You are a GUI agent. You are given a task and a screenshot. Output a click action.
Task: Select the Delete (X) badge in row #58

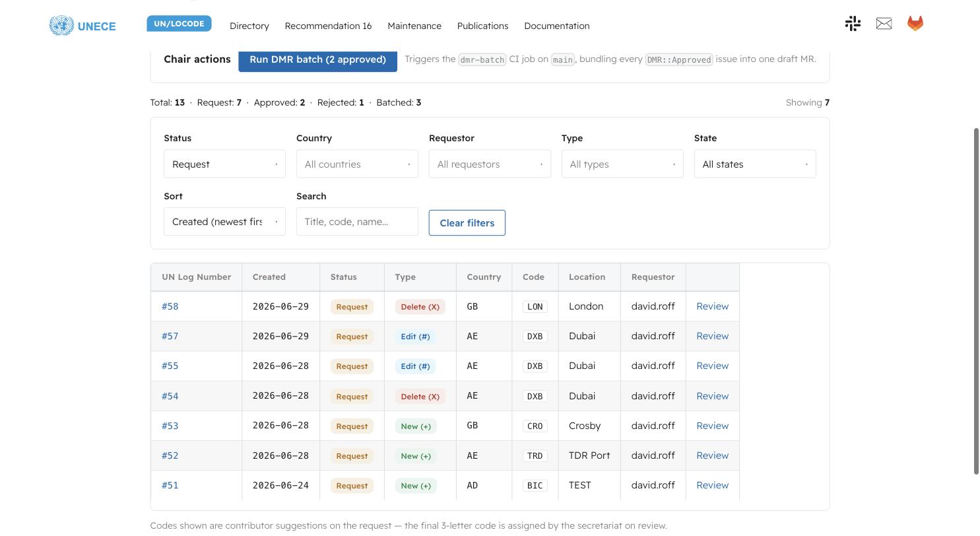[x=420, y=307]
